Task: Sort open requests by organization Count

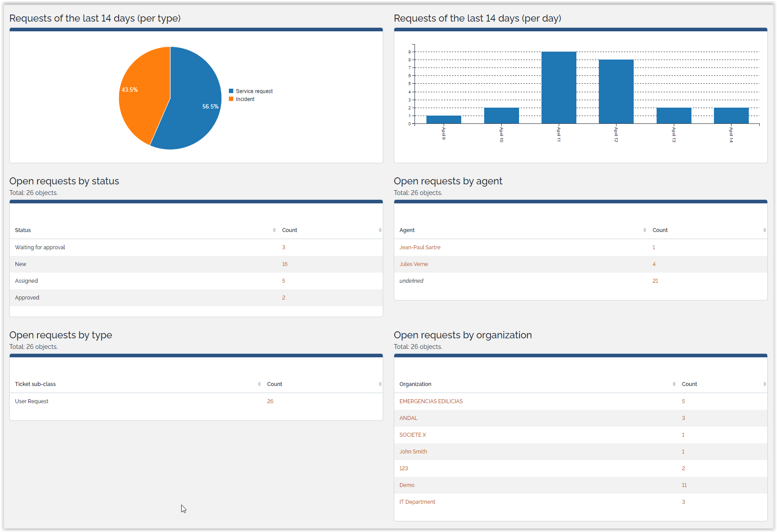Action: 689,384
